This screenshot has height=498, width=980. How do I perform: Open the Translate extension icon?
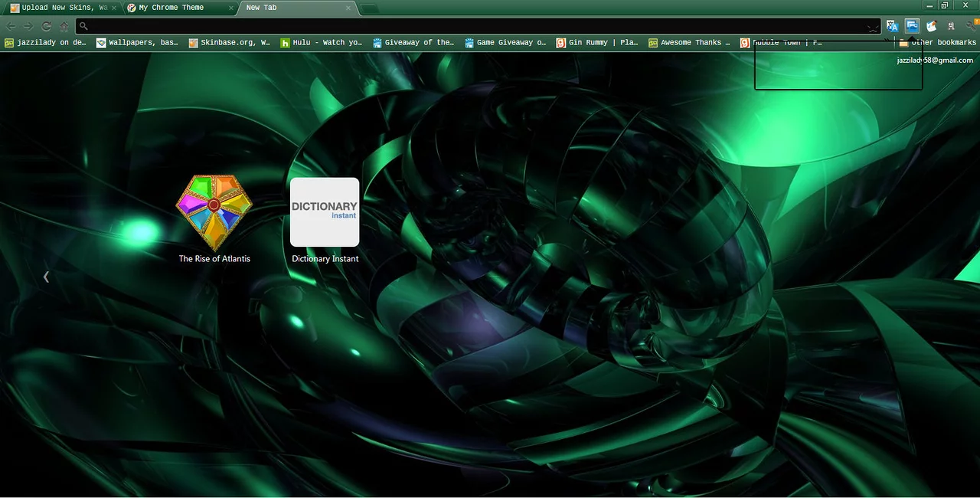[x=892, y=26]
